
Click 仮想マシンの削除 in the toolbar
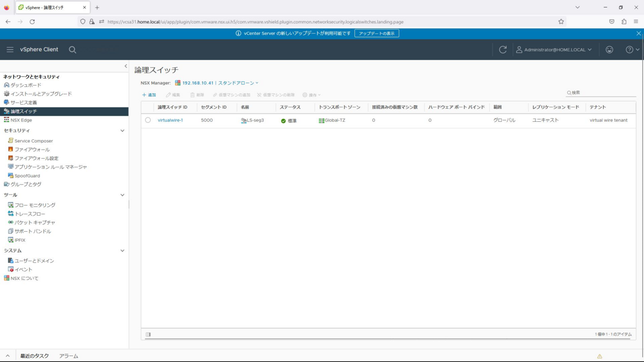click(276, 95)
